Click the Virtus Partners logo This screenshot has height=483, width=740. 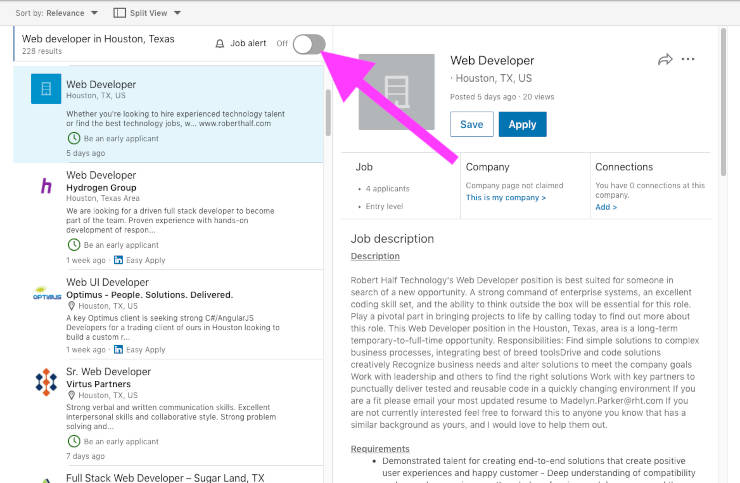(46, 382)
